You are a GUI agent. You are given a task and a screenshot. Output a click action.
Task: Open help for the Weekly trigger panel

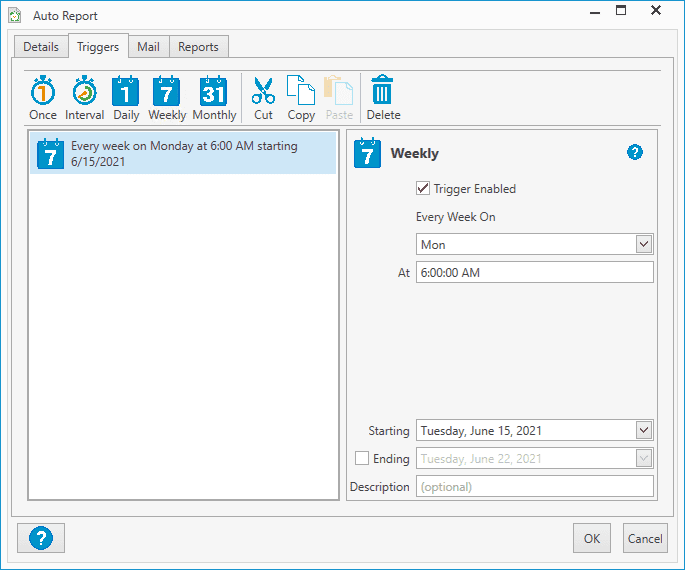coord(634,152)
